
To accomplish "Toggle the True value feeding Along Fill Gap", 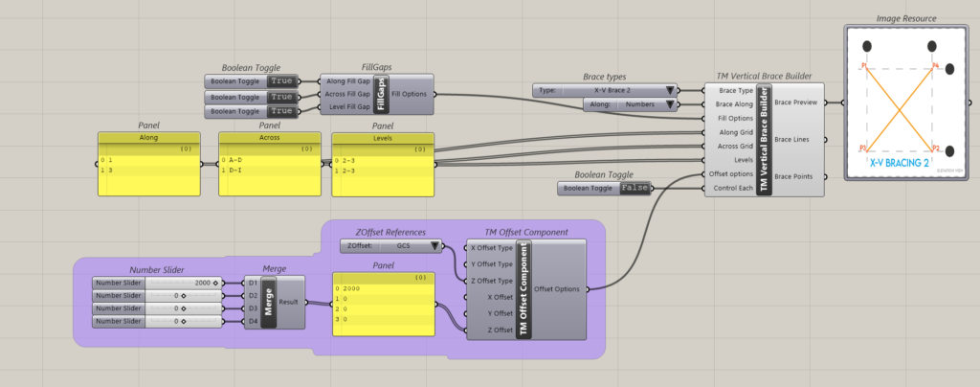I will click(x=281, y=81).
